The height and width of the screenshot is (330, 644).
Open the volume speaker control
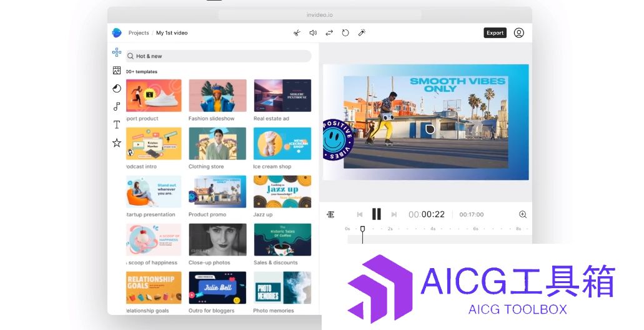pyautogui.click(x=313, y=33)
